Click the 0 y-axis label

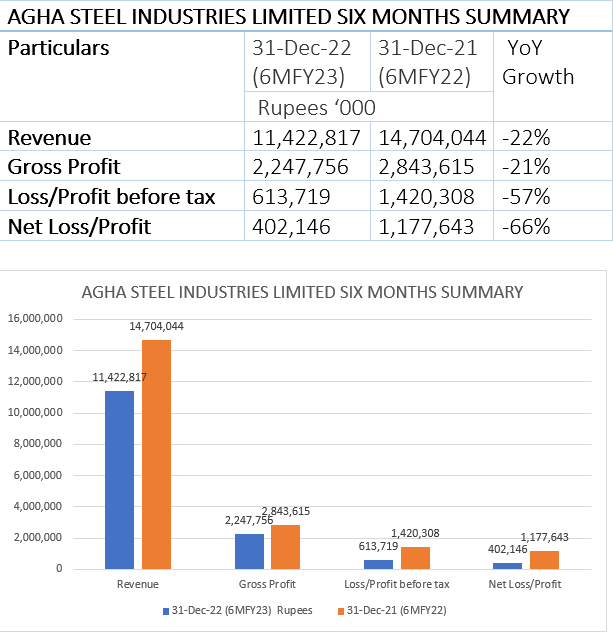pyautogui.click(x=59, y=569)
